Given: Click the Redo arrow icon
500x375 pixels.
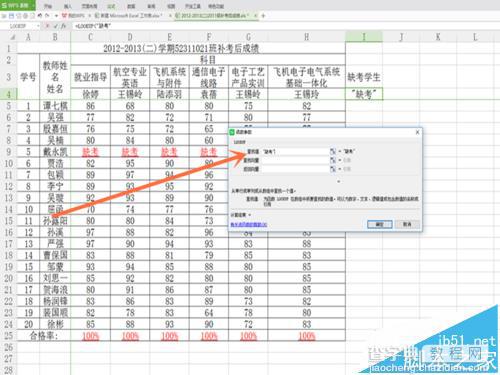Looking at the screenshot, I should (47, 16).
